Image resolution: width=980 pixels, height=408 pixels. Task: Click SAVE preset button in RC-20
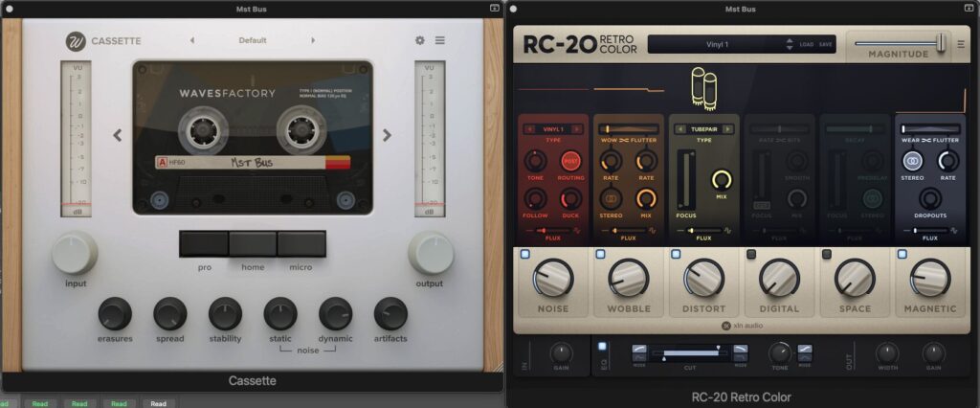click(826, 44)
